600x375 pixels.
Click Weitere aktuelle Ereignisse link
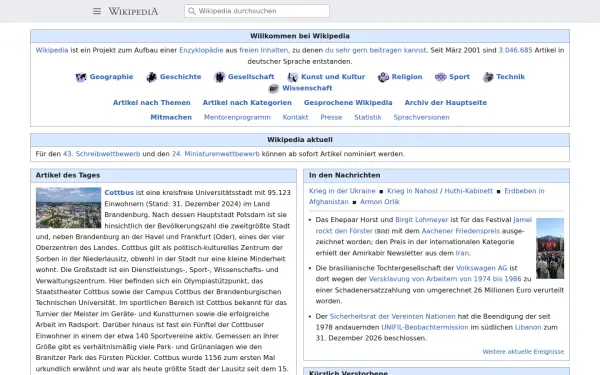[523, 351]
